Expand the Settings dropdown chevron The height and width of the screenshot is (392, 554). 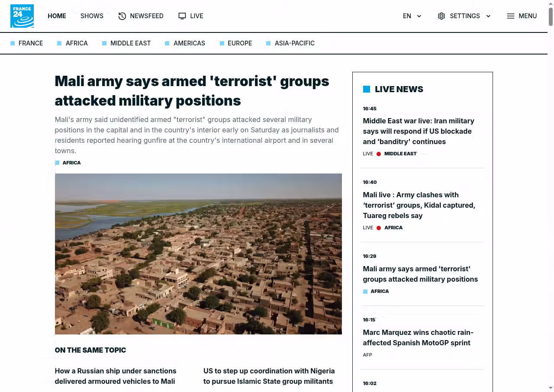pos(488,16)
